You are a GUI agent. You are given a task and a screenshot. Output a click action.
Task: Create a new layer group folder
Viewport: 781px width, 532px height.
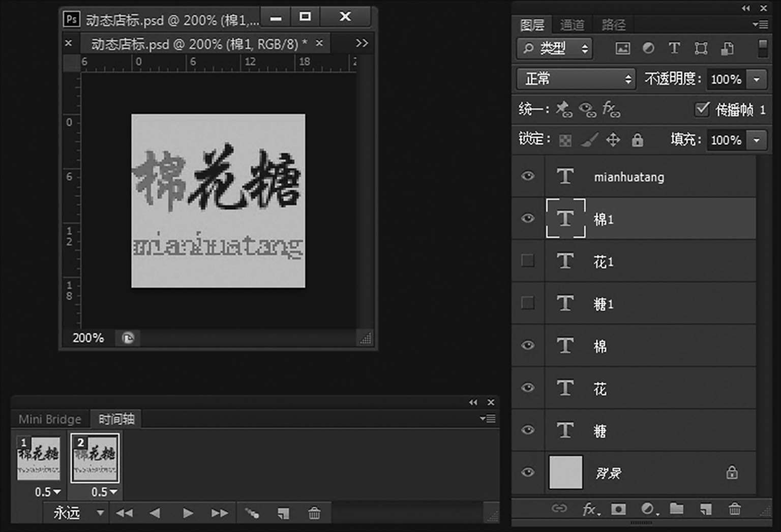pyautogui.click(x=676, y=509)
